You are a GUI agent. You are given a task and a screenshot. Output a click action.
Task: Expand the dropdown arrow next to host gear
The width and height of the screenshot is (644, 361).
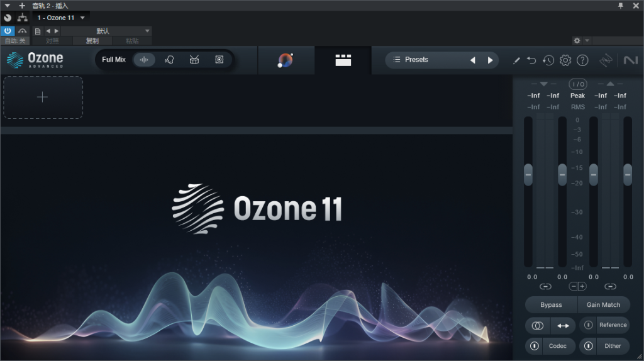[x=587, y=40]
